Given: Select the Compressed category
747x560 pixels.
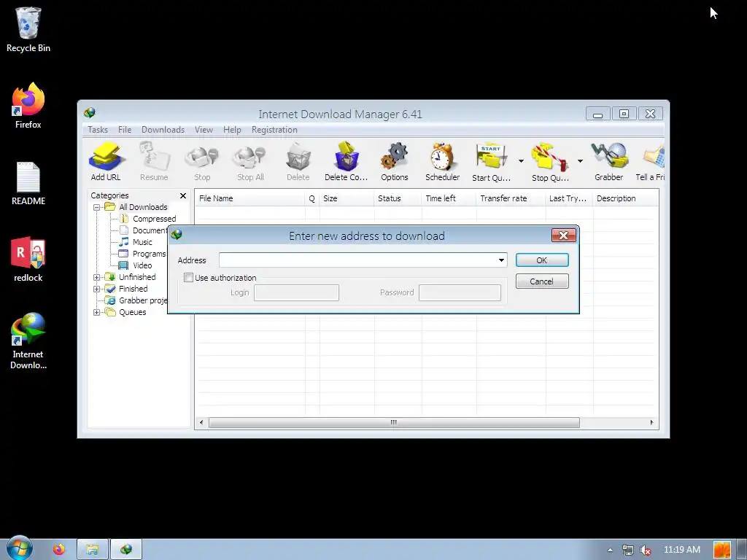Looking at the screenshot, I should point(147,219).
